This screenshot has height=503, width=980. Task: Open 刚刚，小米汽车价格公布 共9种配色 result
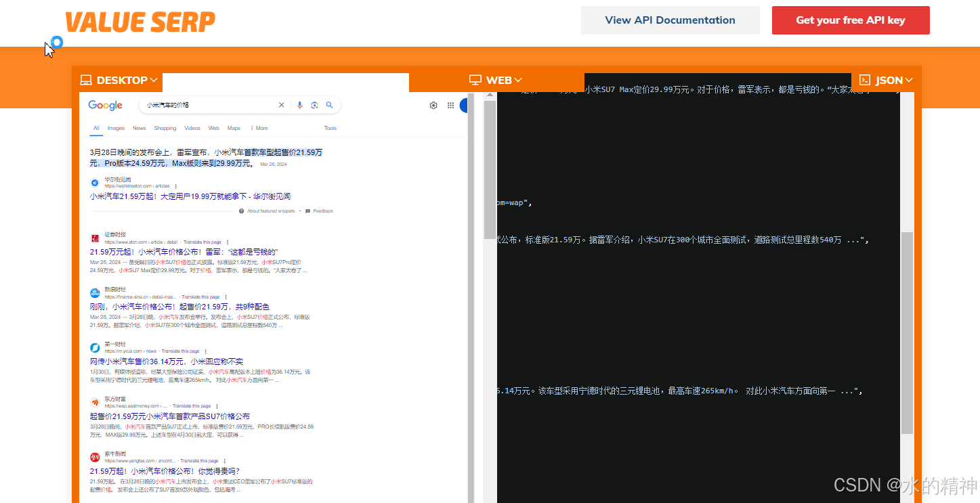[x=179, y=306]
